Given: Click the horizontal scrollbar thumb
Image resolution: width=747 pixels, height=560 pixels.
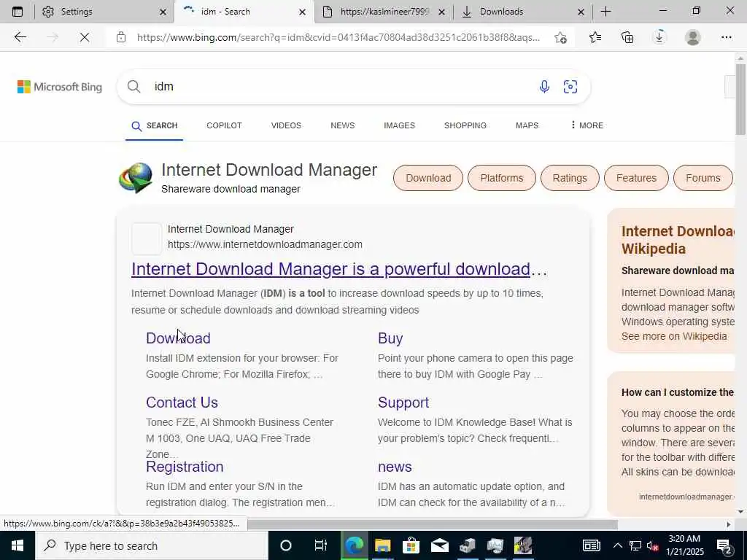Looking at the screenshot, I should [432, 524].
